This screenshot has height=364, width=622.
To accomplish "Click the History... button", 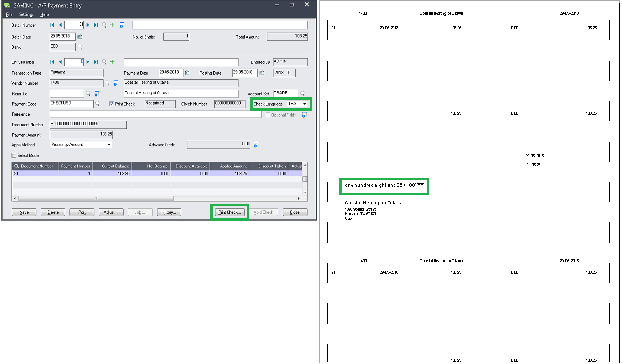I will [x=169, y=212].
